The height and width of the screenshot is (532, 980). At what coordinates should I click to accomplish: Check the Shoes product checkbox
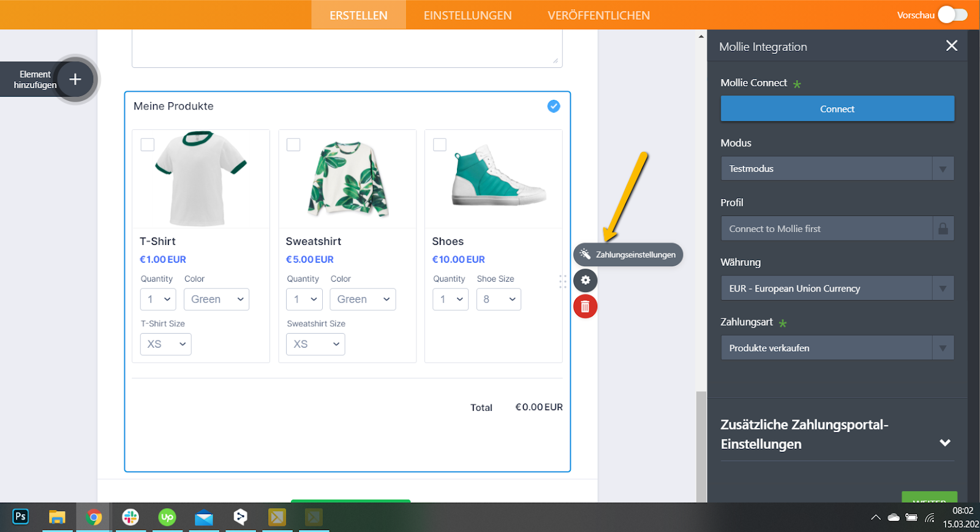(440, 144)
